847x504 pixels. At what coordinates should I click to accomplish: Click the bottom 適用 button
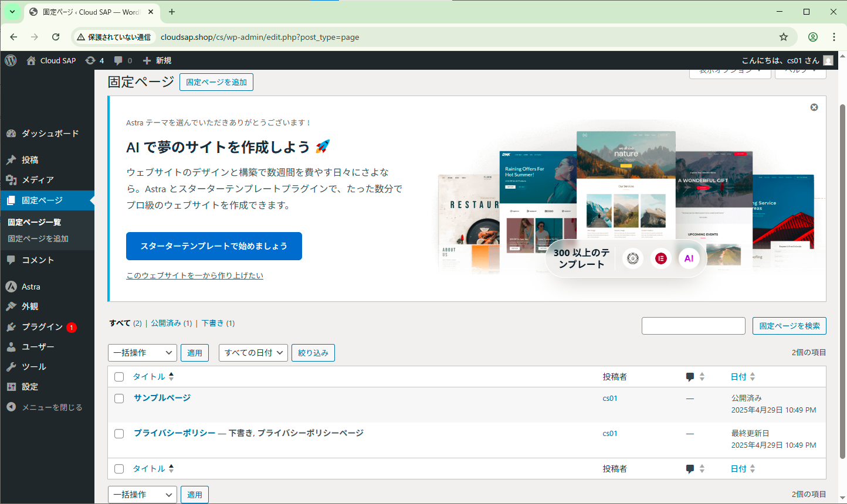pyautogui.click(x=195, y=495)
